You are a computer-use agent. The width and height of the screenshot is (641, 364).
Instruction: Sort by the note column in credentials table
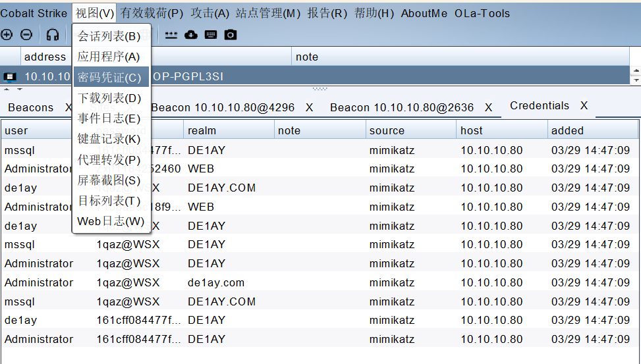(x=320, y=130)
